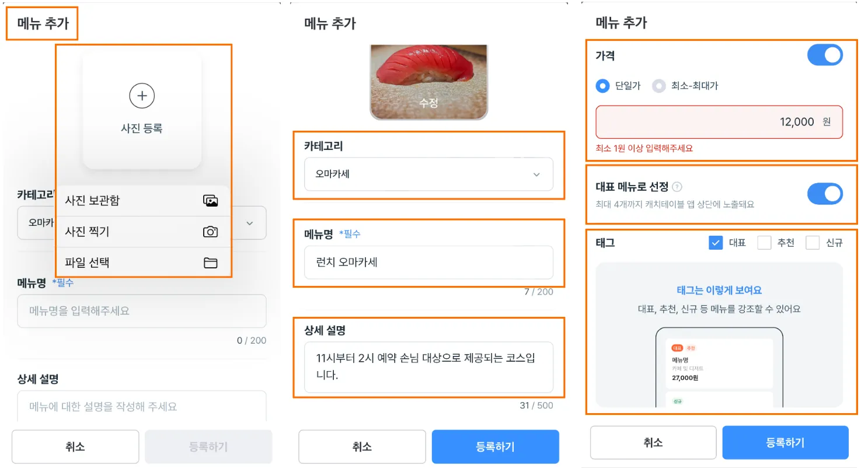Open the 오마카세 category dropdown in middle panel
This screenshot has height=468, width=868.
428,174
